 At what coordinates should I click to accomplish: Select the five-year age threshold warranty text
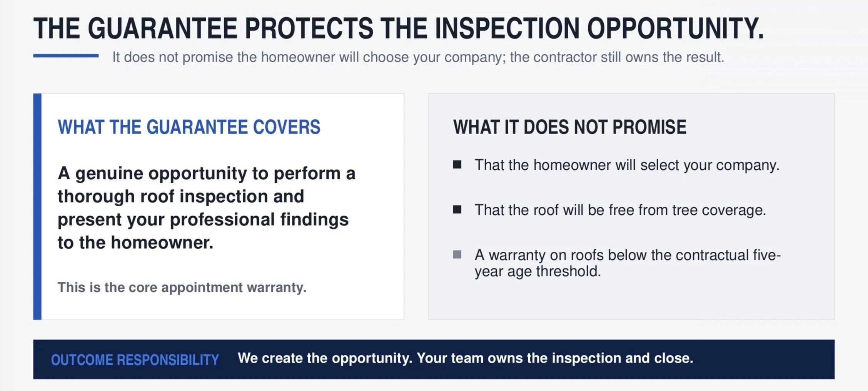pyautogui.click(x=628, y=263)
